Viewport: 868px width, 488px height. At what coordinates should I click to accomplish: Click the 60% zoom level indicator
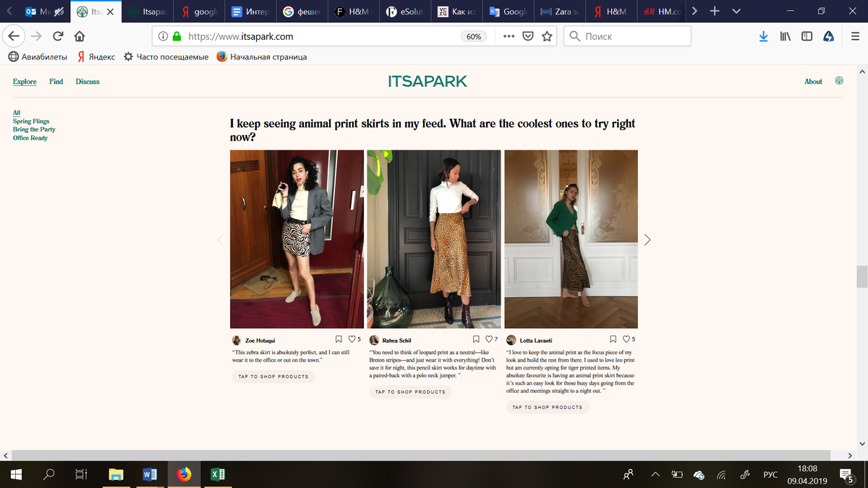[474, 36]
